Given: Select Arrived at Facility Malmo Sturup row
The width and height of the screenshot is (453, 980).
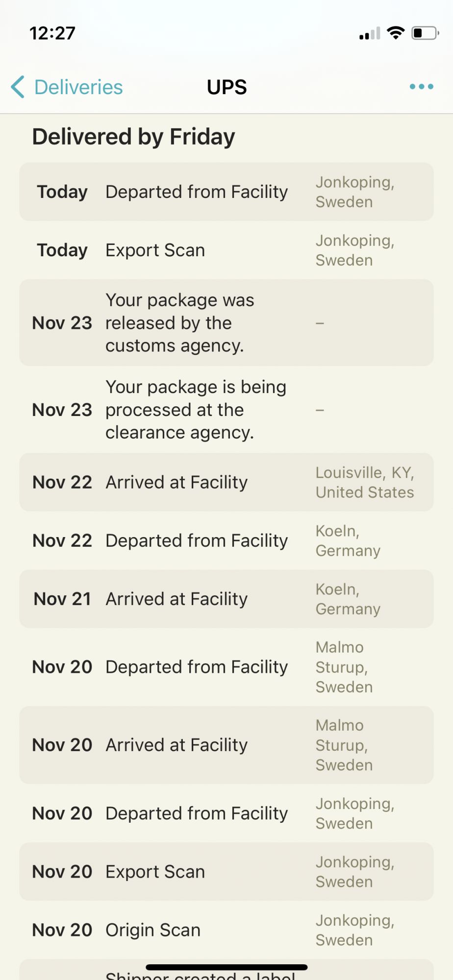Looking at the screenshot, I should [x=226, y=745].
